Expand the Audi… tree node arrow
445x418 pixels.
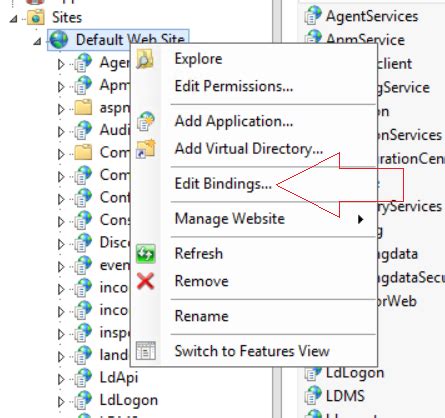[x=61, y=131]
